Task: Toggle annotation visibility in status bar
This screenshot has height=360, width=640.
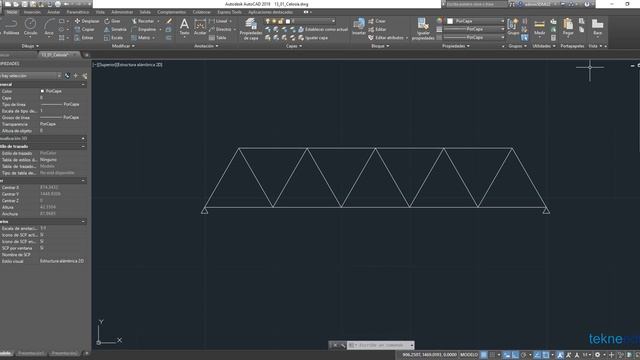Action: (560, 355)
